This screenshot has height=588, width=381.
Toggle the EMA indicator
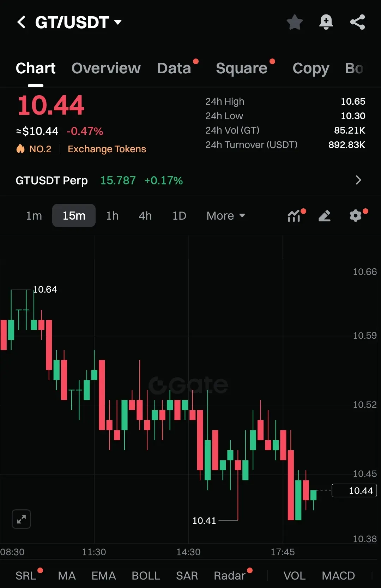coord(103,576)
